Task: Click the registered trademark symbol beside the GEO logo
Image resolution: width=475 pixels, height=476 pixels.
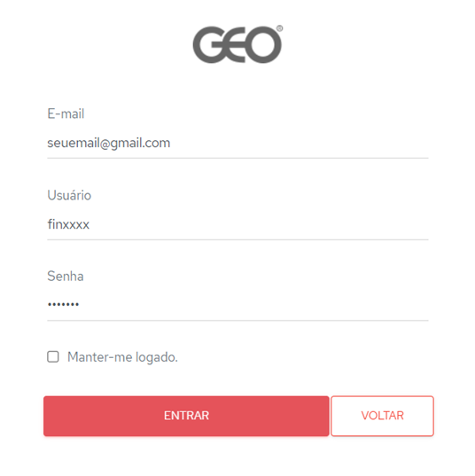Action: [279, 28]
